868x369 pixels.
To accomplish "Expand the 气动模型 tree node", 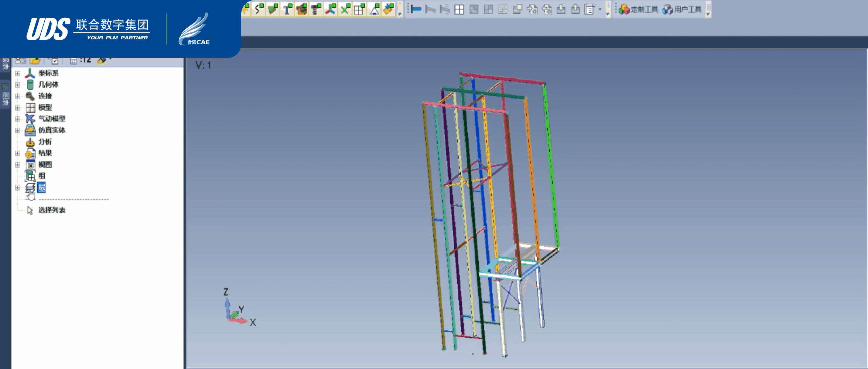I will point(17,119).
